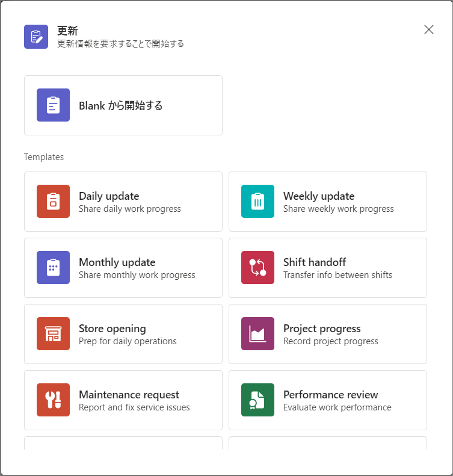Screen dimensions: 453x476
Task: Pick the Weekly update template title
Action: point(319,196)
